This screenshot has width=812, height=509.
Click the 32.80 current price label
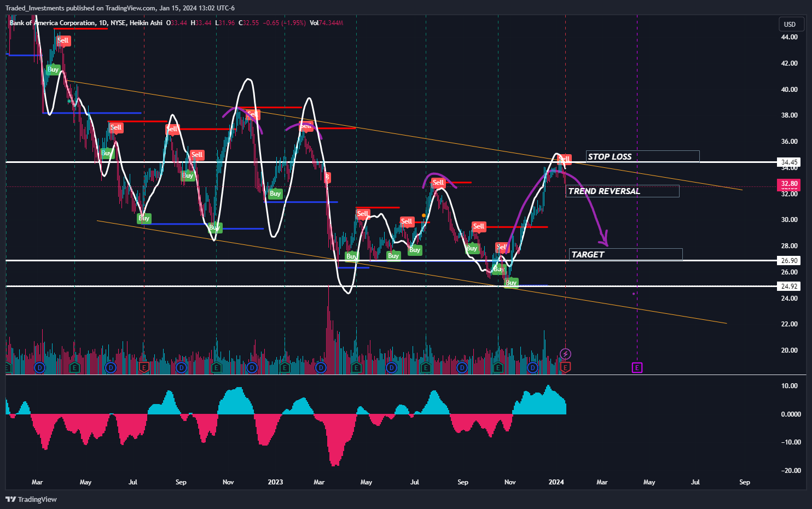point(789,184)
